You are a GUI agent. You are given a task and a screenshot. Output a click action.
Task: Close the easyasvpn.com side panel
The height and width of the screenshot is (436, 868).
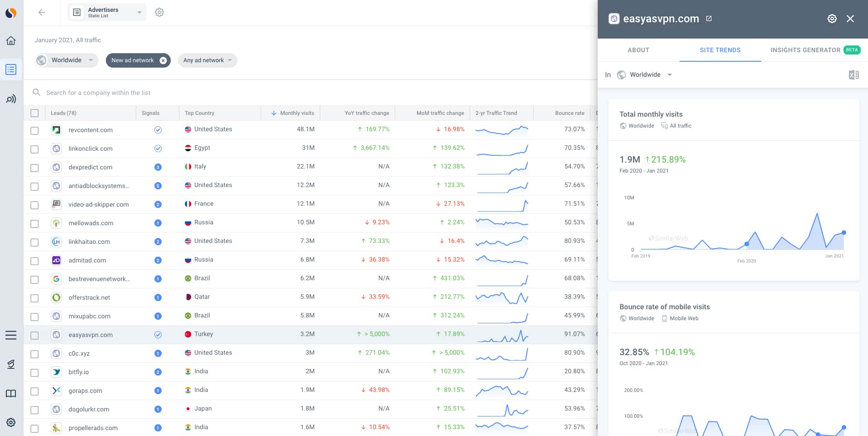(x=850, y=19)
